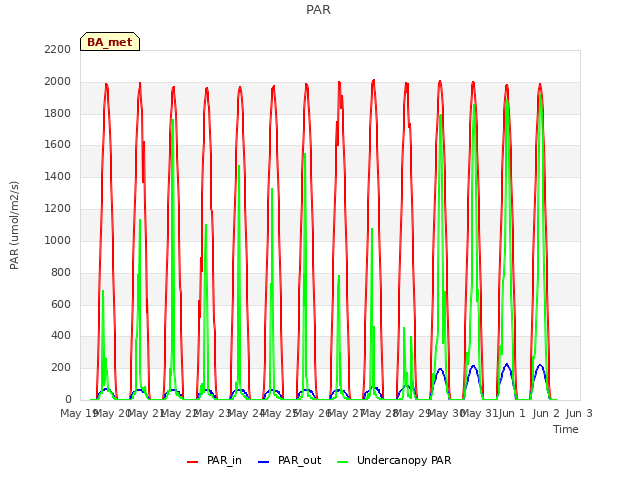Click the 2200 y-axis tick label

click(x=58, y=49)
